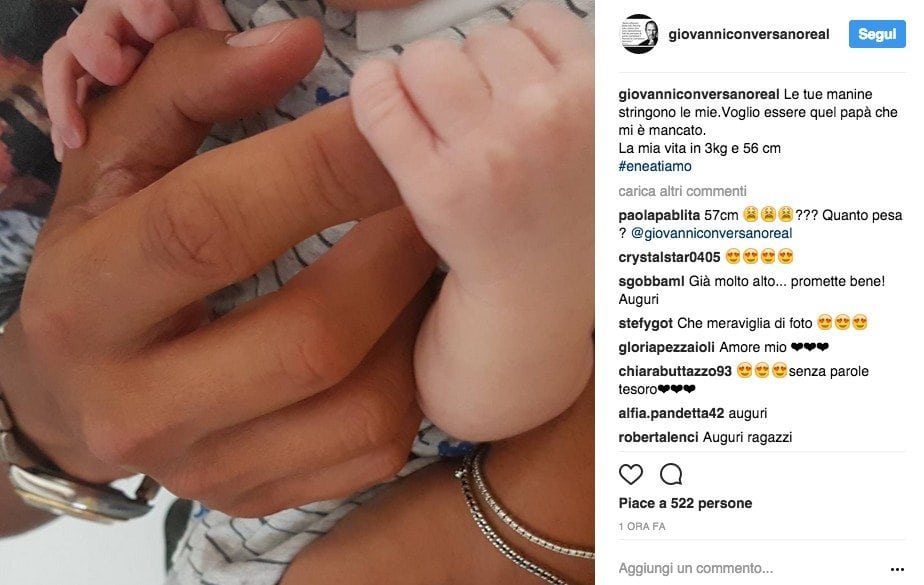This screenshot has height=585, width=924.
Task: Open gloriapezzaioli's profile
Action: pyautogui.click(x=666, y=348)
